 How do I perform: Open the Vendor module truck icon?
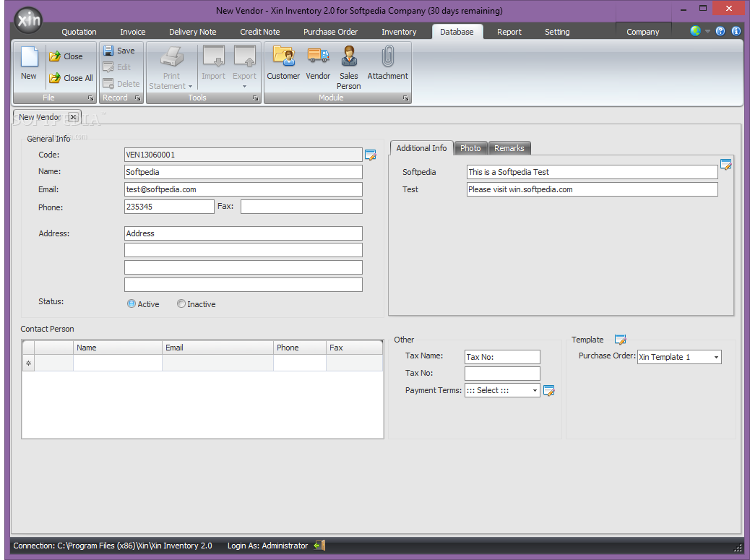[318, 63]
